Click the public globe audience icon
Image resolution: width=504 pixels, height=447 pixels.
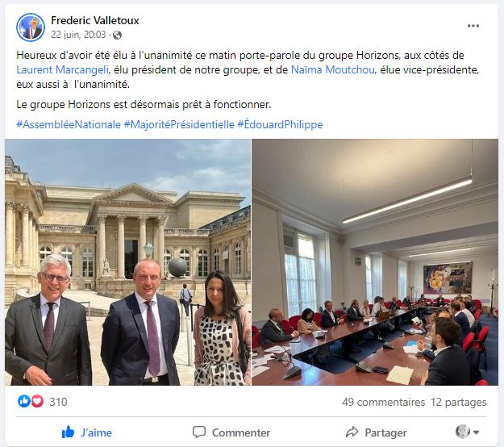coord(117,35)
